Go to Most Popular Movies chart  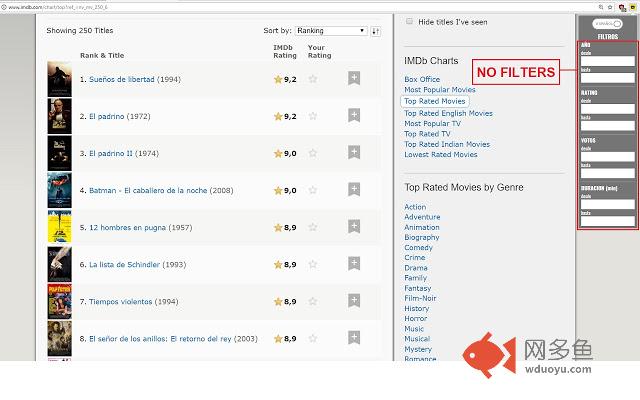coord(440,89)
